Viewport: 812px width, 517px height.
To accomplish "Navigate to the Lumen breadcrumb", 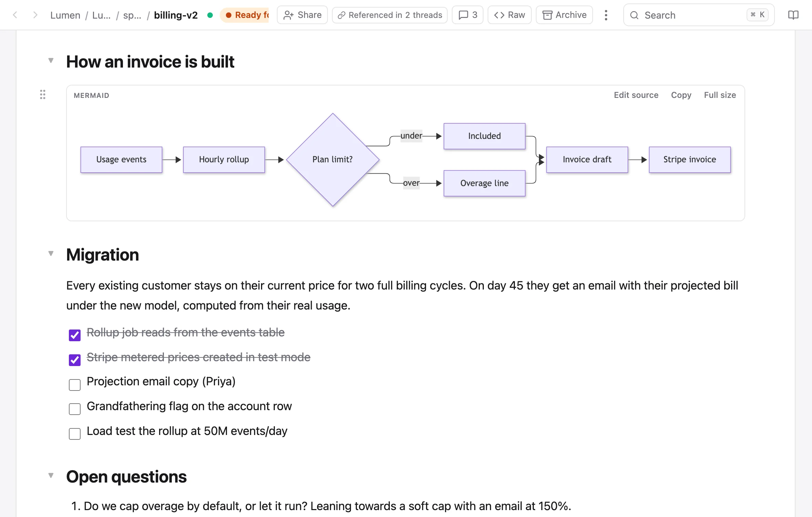I will coord(65,15).
